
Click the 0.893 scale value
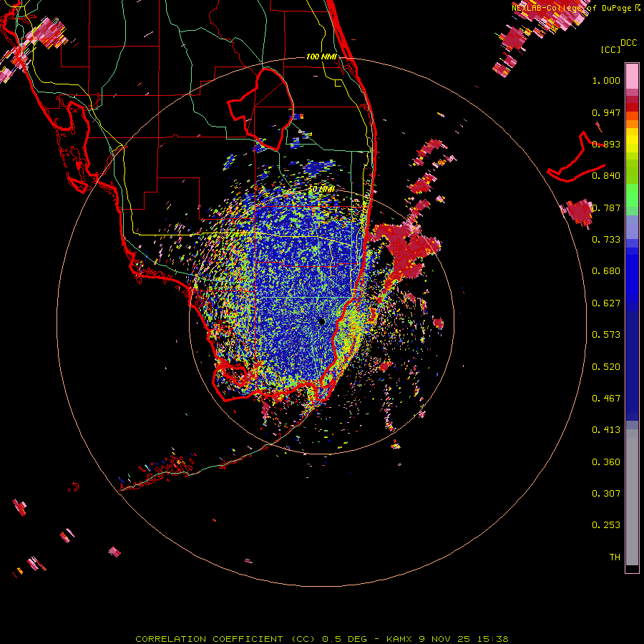point(606,144)
